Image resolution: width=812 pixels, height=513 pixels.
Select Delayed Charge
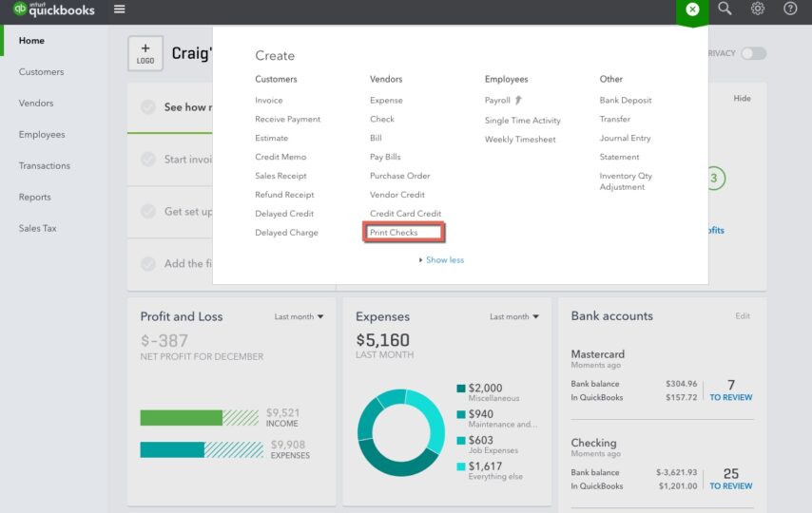pos(286,233)
